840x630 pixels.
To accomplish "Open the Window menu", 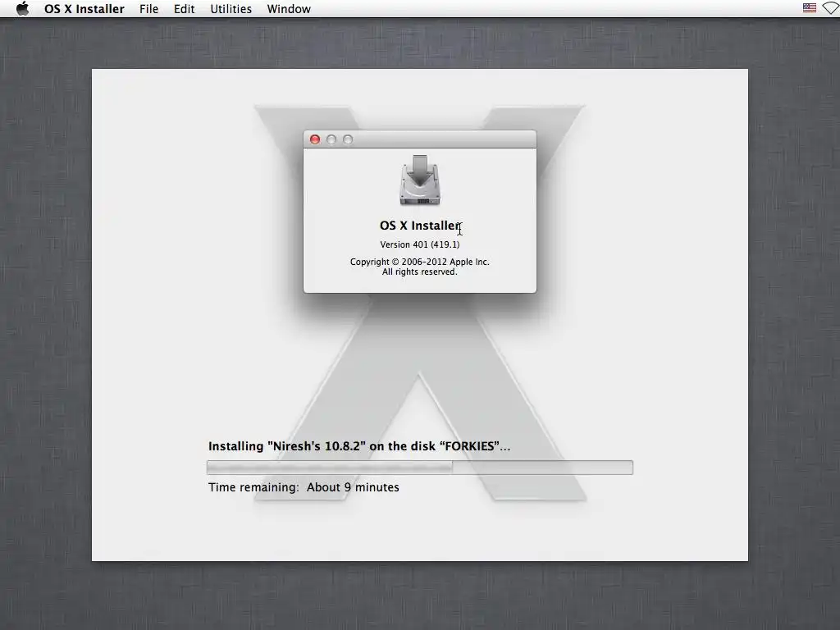I will tap(289, 9).
